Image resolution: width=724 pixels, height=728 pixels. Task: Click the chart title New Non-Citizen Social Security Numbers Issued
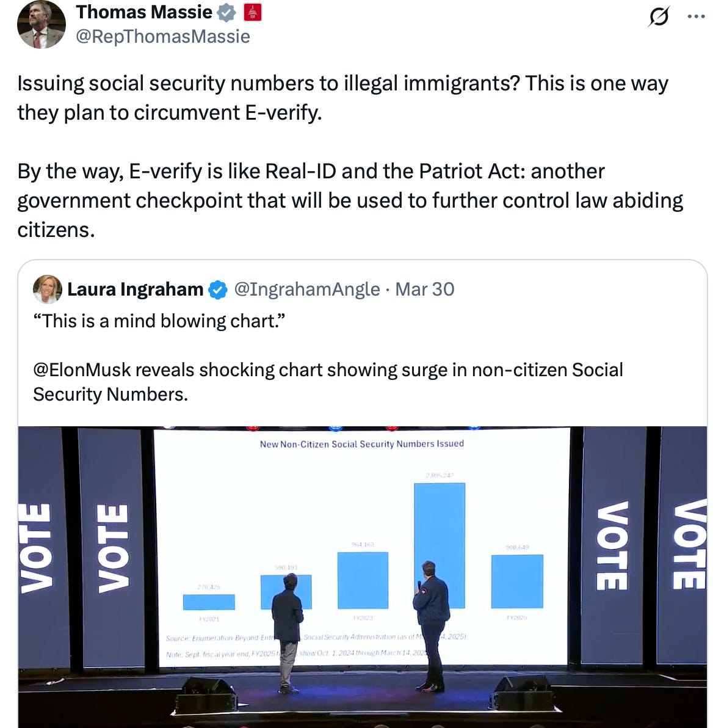pyautogui.click(x=361, y=444)
